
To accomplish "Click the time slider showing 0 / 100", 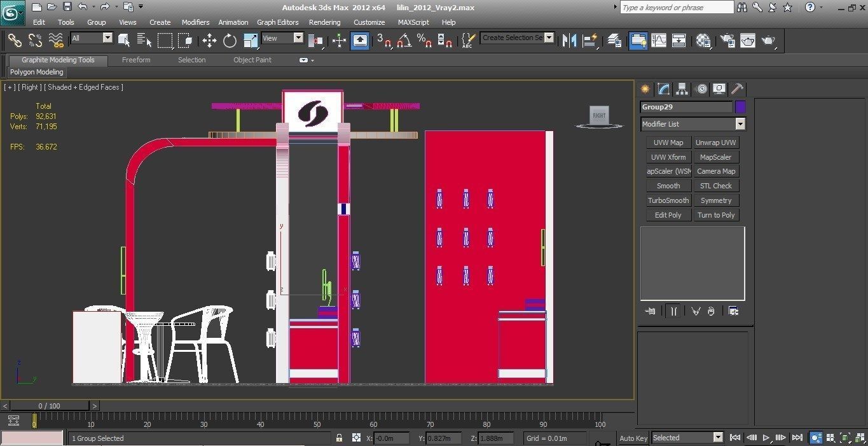I will point(50,406).
